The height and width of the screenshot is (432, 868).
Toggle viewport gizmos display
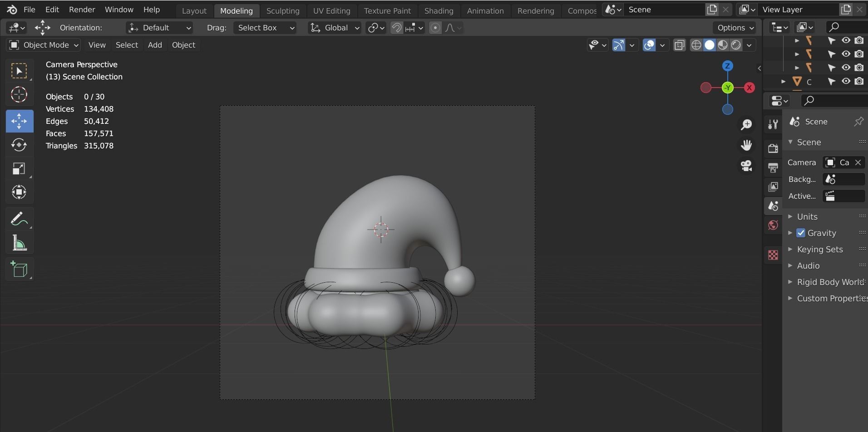(618, 45)
